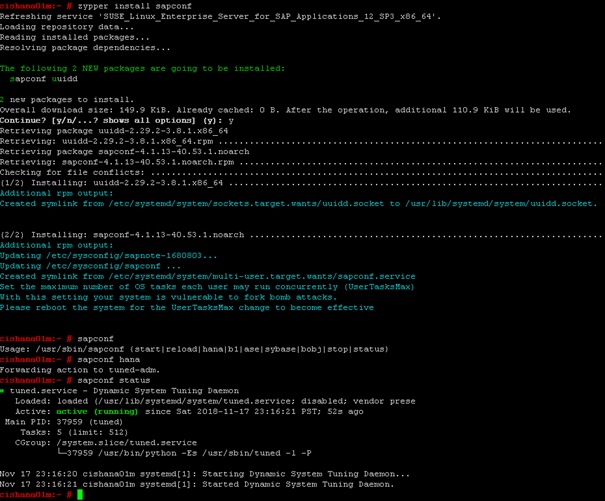Click the uuidd.socket 'Created symlink' line
Viewport: 605px width, 501px height.
click(x=299, y=204)
